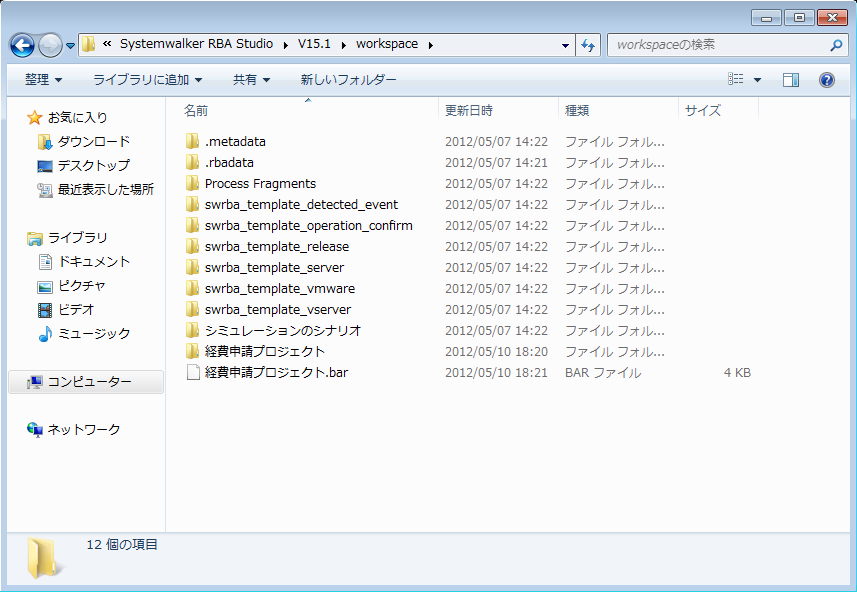Click the 4 KB size cell
857x592 pixels.
[x=737, y=372]
